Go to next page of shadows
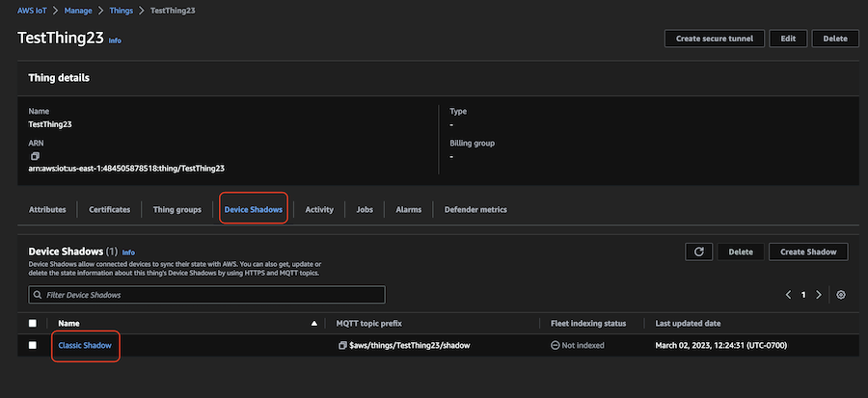The image size is (868, 398). click(819, 295)
